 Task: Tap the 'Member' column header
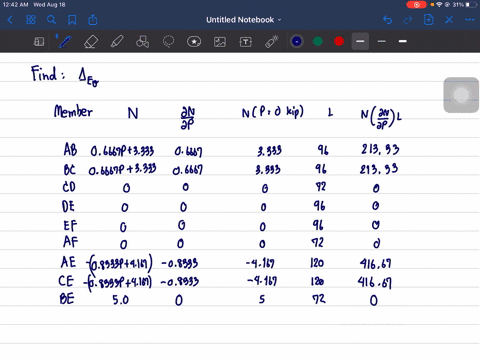click(x=73, y=111)
